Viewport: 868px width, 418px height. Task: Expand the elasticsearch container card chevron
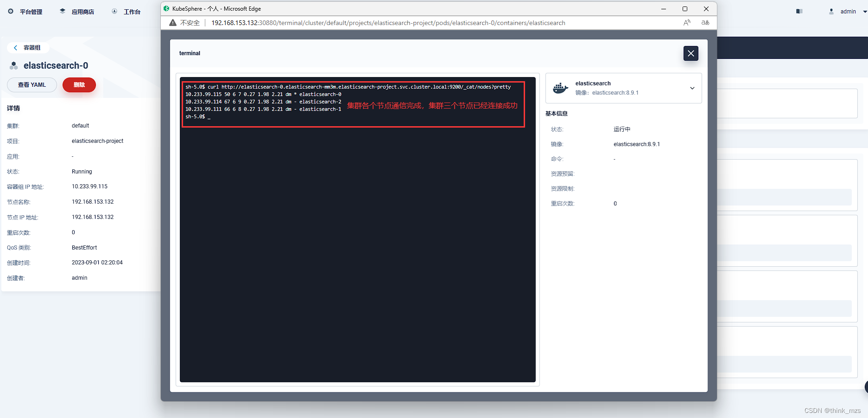click(x=692, y=88)
